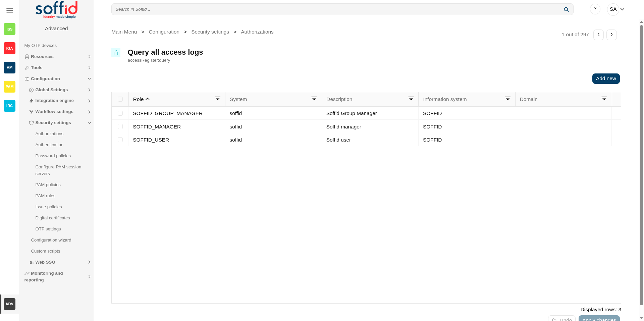Follow the Authorizations breadcrumb link
The width and height of the screenshot is (644, 321).
click(257, 32)
